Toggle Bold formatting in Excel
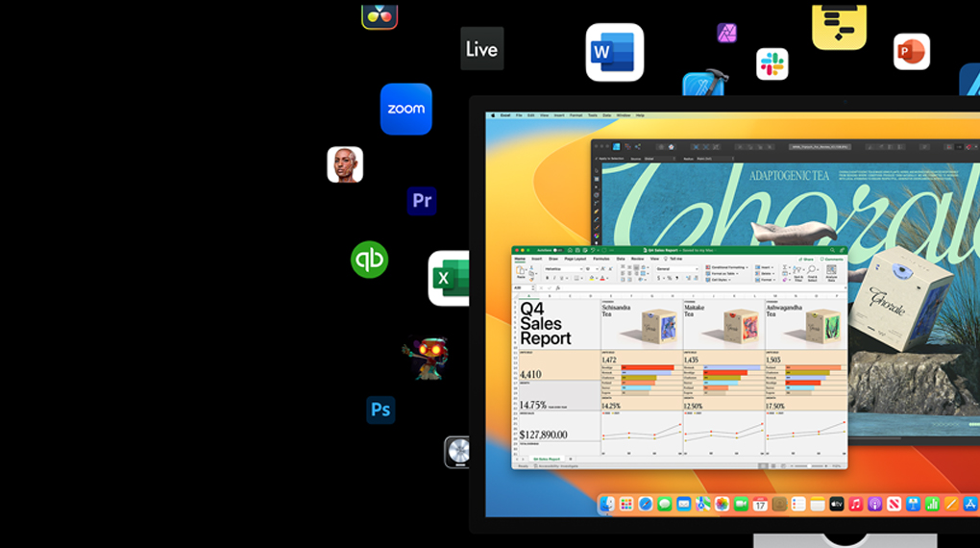Viewport: 980px width, 548px height. tap(548, 278)
